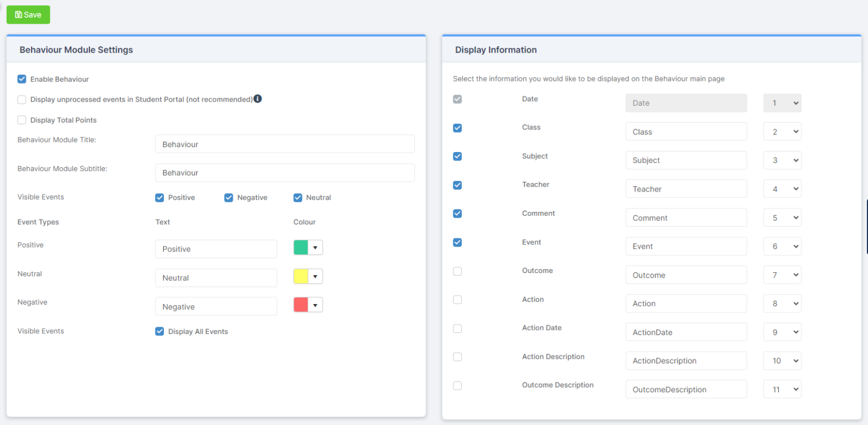Open the Negative colour picker dropdown

316,304
